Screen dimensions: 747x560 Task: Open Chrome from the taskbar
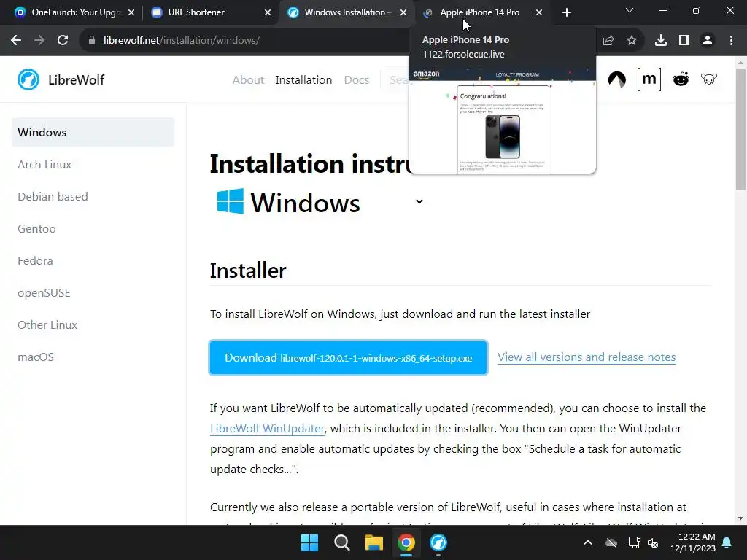click(406, 542)
